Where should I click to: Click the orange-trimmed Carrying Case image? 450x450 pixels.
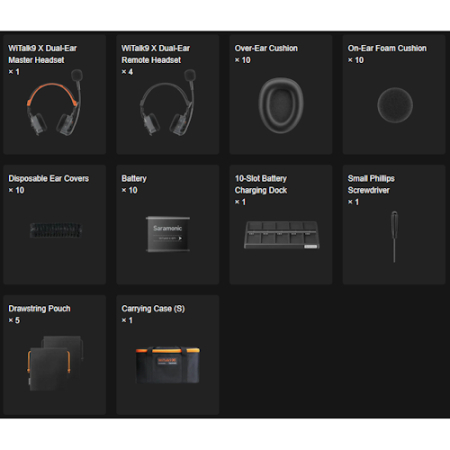[x=168, y=365]
